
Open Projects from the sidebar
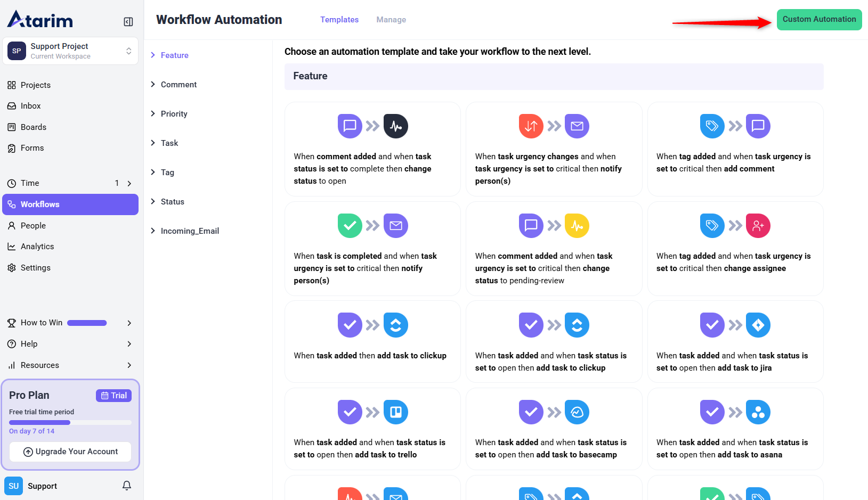click(x=35, y=85)
